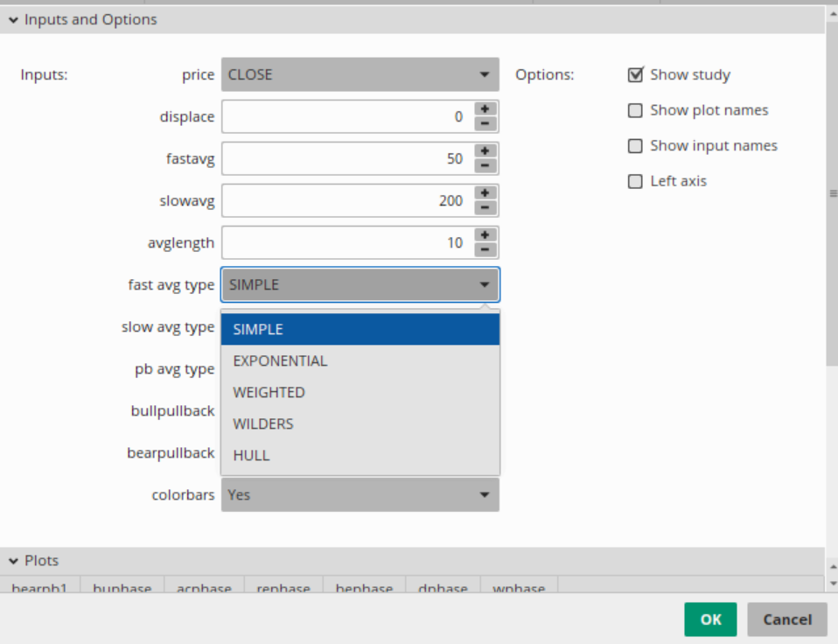
Task: Click into the slowavg input field
Action: tap(346, 201)
